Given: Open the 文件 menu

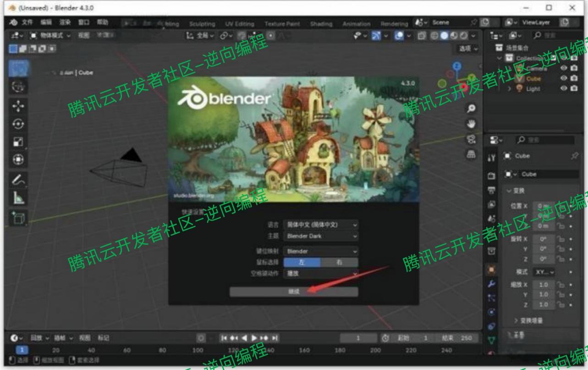Looking at the screenshot, I should (27, 23).
